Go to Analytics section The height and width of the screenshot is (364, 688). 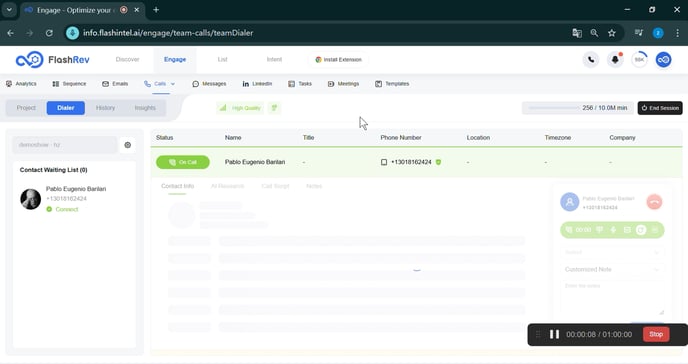tap(21, 84)
